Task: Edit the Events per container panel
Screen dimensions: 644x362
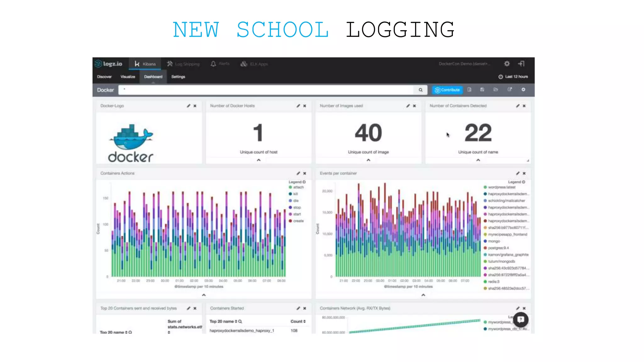Action: (518, 173)
